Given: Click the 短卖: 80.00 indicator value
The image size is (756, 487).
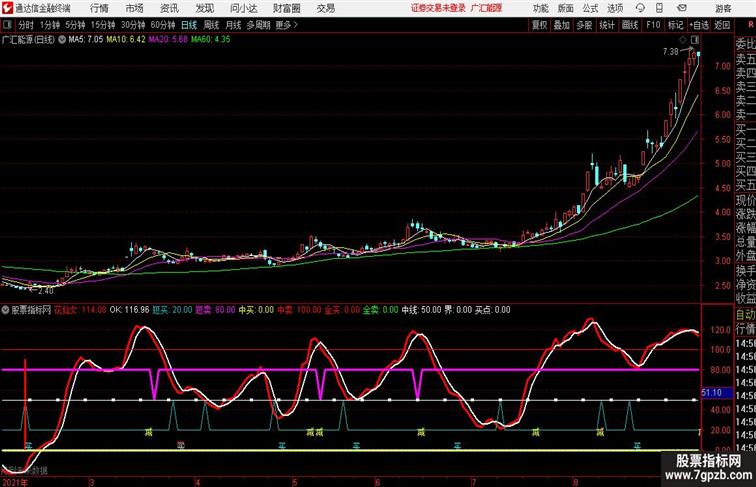Looking at the screenshot, I should 215,310.
